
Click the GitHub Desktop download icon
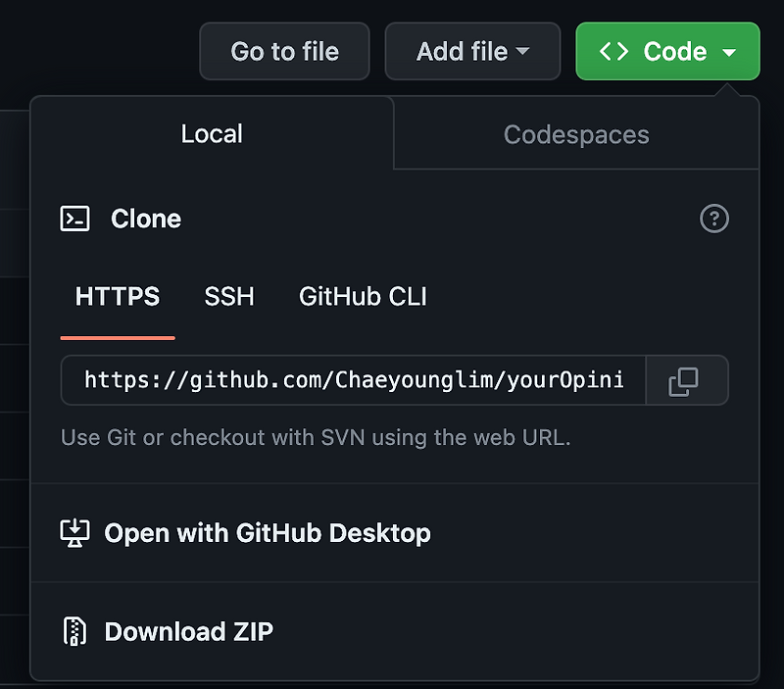pyautogui.click(x=73, y=533)
